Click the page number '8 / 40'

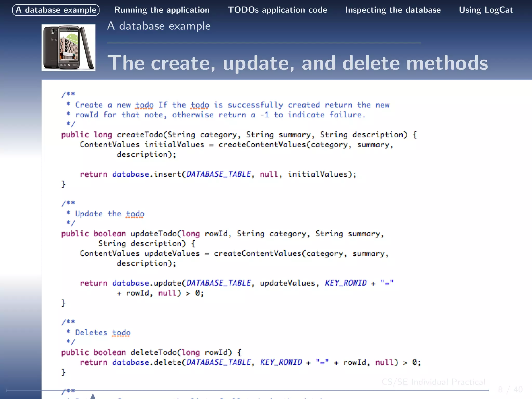click(x=510, y=390)
